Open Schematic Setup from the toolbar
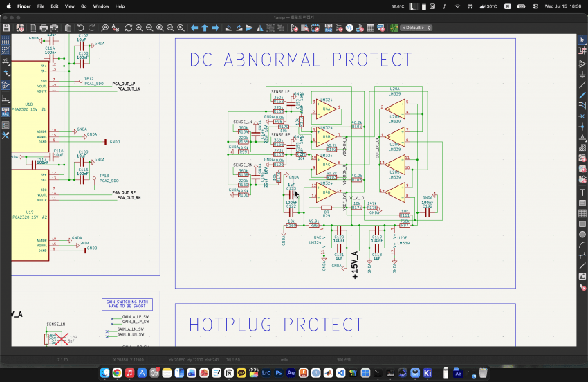 tap(19, 28)
